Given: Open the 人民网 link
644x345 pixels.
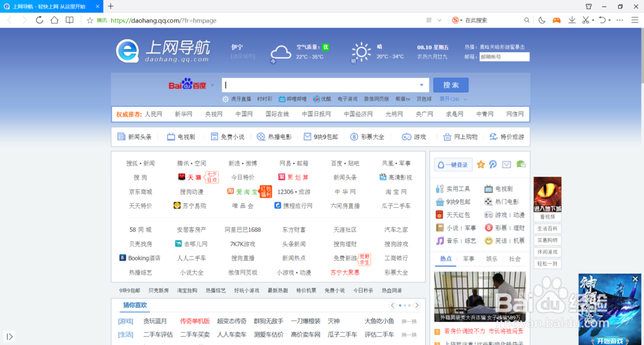Looking at the screenshot, I should (x=153, y=114).
